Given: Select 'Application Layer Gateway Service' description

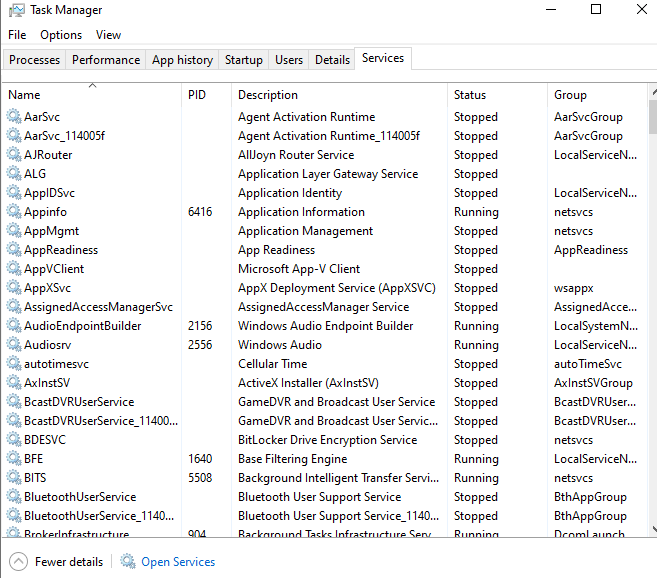Looking at the screenshot, I should (328, 174).
